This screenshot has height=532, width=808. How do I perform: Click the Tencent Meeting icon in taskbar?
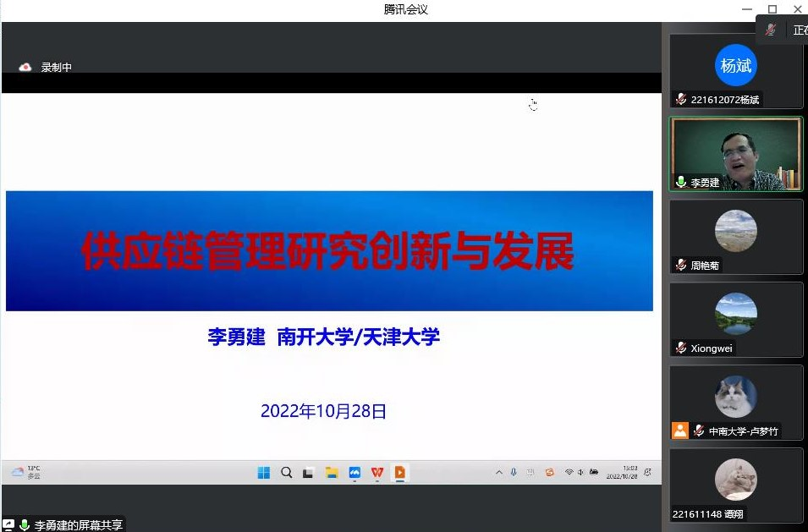pos(355,473)
